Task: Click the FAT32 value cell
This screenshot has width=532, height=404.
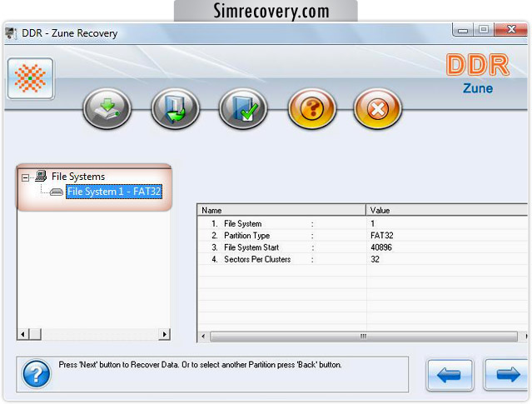Action: 382,236
